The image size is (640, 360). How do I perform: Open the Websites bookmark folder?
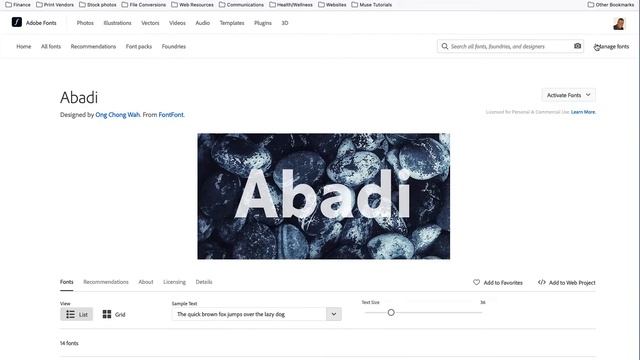pyautogui.click(x=332, y=5)
